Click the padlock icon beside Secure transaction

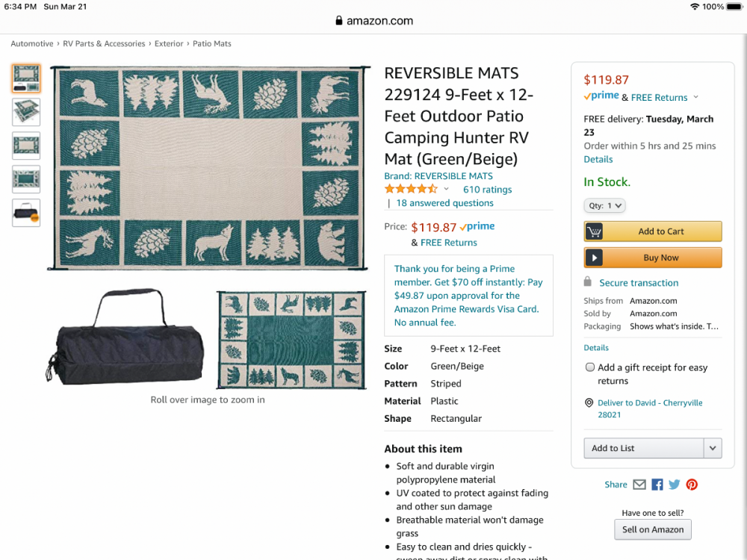pos(589,282)
